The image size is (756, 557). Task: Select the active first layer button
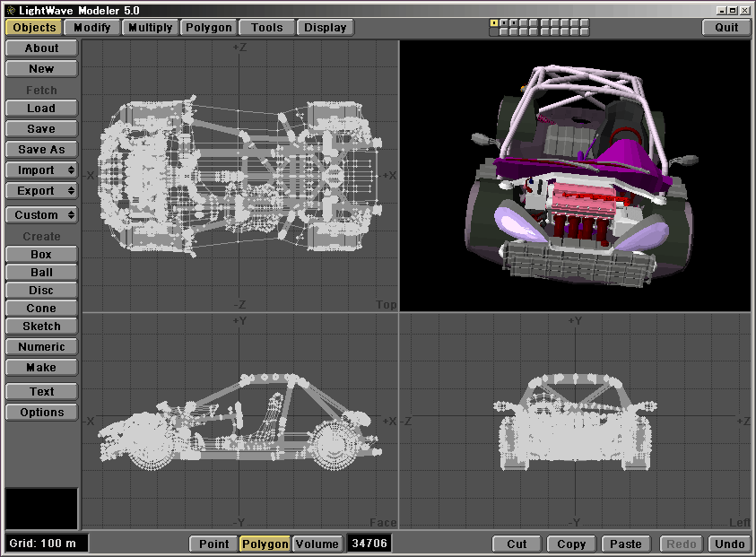494,22
